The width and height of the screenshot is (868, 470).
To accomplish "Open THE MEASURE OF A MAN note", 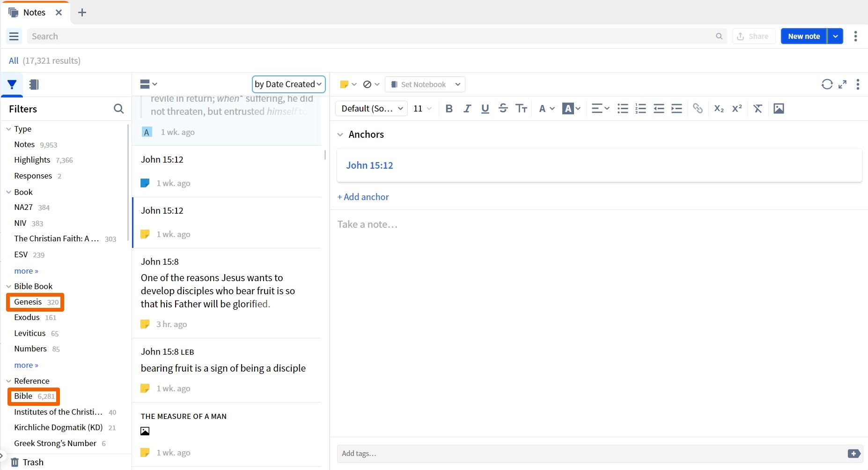I will 227,434.
